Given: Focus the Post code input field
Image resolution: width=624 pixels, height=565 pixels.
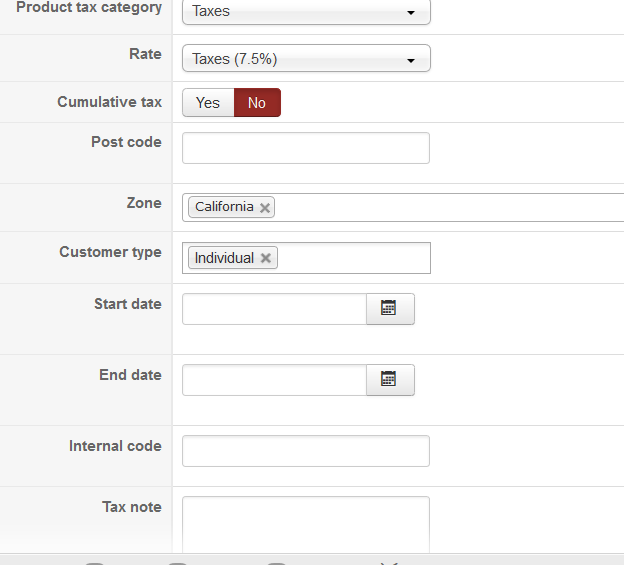Looking at the screenshot, I should coord(306,148).
